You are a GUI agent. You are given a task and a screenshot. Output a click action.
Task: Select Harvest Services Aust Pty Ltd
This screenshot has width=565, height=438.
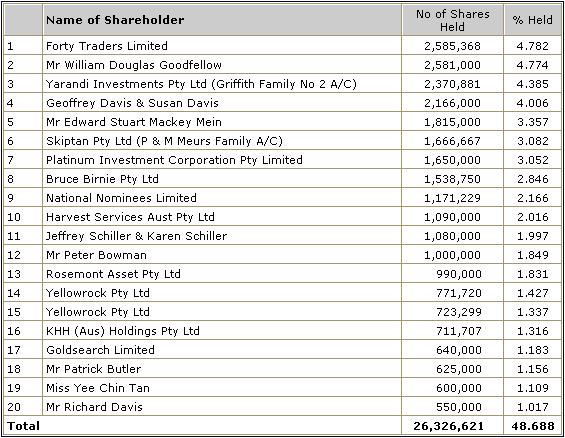coord(130,217)
